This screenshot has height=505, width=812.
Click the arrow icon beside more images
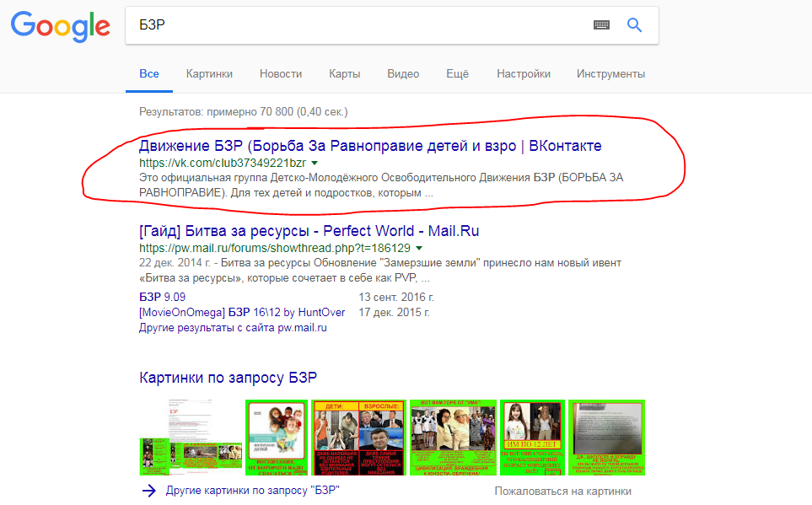tap(149, 491)
